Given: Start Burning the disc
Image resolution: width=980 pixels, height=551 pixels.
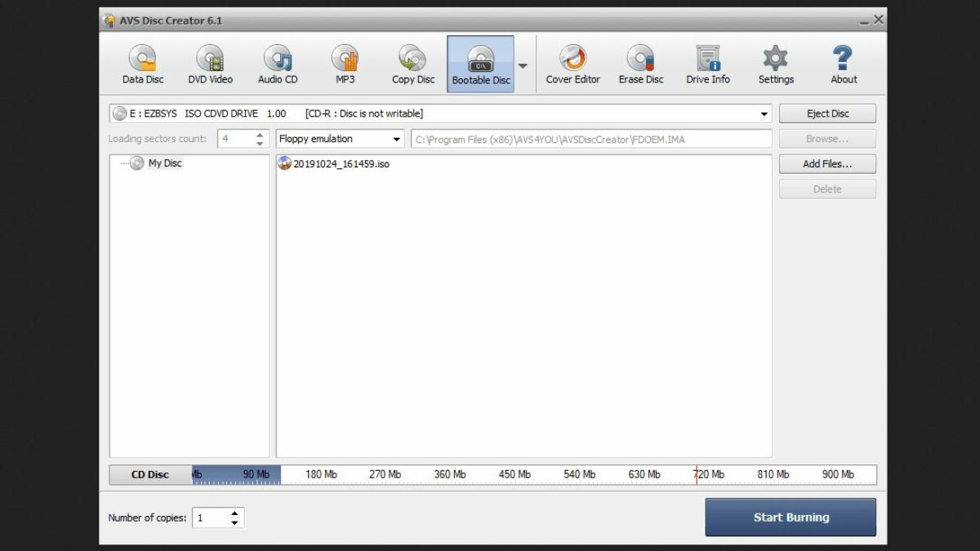Looking at the screenshot, I should coord(790,518).
